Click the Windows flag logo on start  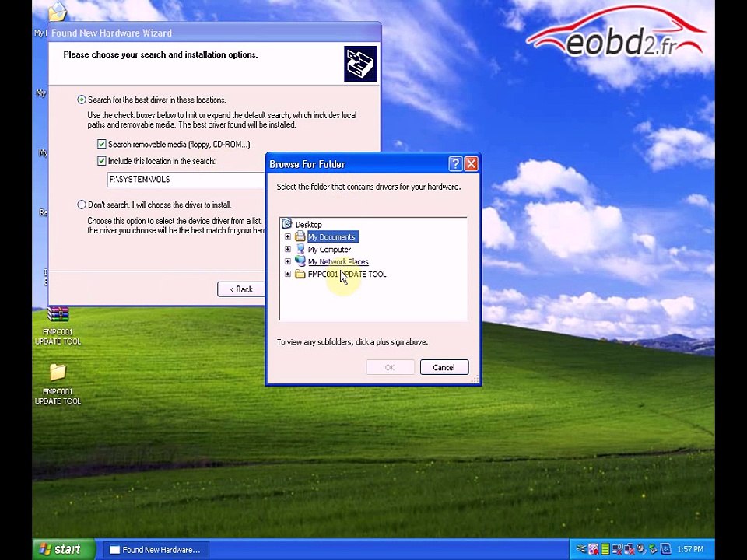[45, 549]
